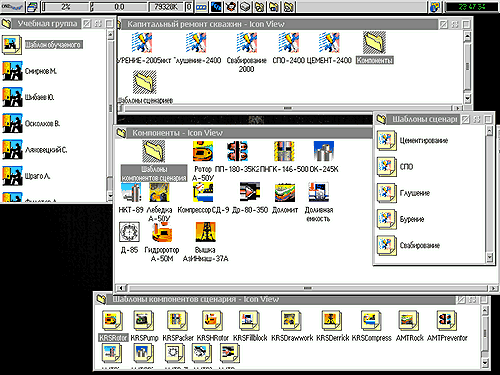
Task: Open the Шаблоны сценариев folder
Action: (145, 82)
